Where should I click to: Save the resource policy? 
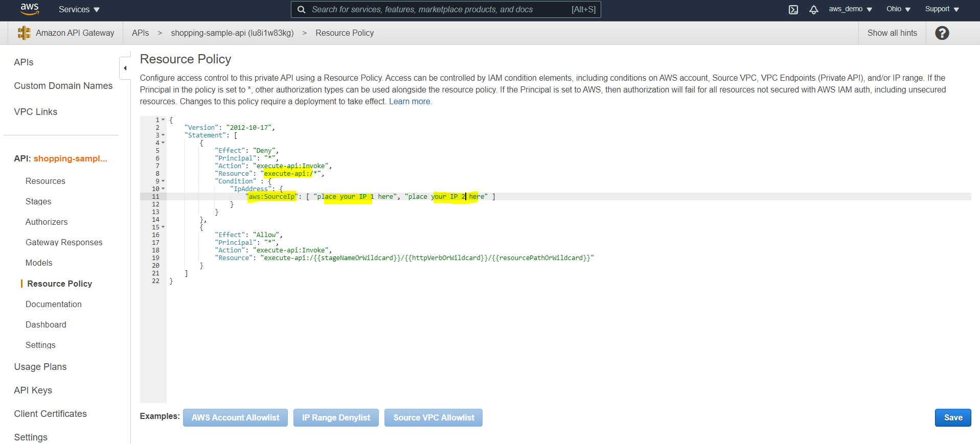tap(953, 417)
